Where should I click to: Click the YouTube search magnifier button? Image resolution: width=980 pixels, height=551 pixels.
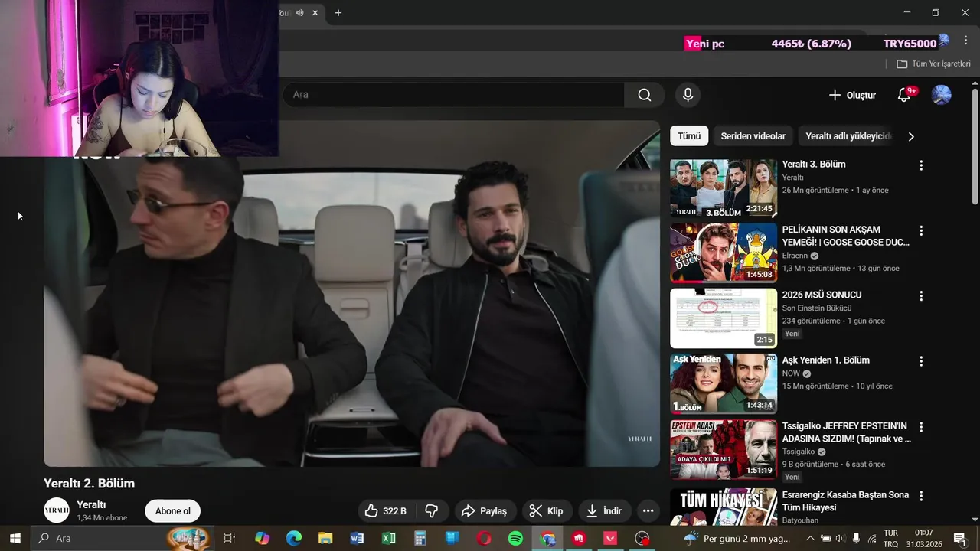click(x=645, y=95)
